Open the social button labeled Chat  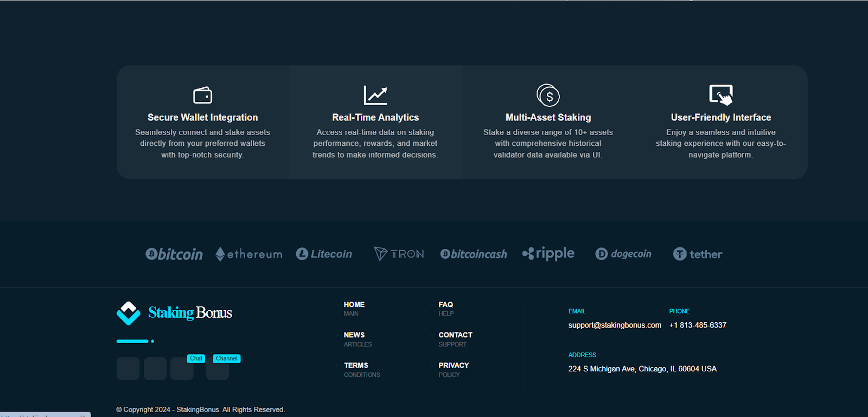point(182,369)
